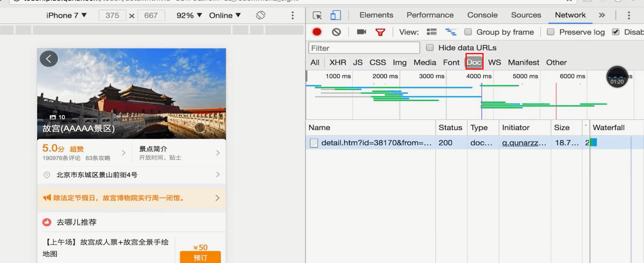Screen dimensions: 644x263
Task: Filter requests by WS
Action: pyautogui.click(x=494, y=62)
